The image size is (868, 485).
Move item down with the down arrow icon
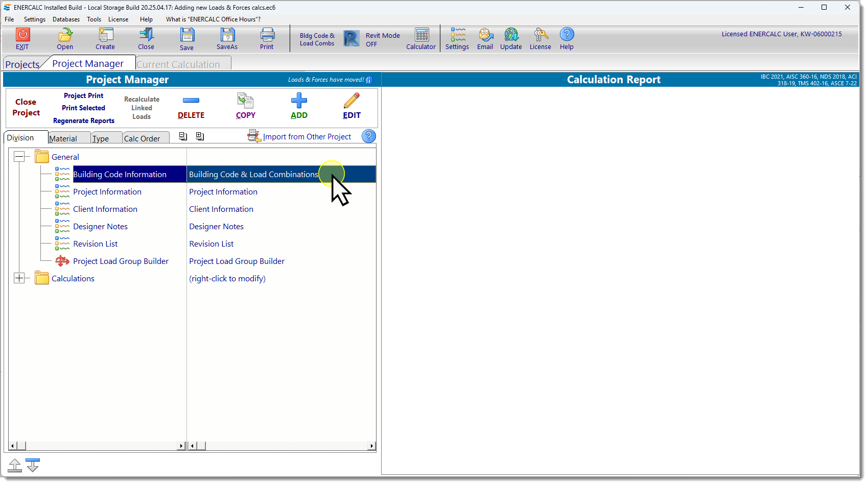(x=33, y=466)
